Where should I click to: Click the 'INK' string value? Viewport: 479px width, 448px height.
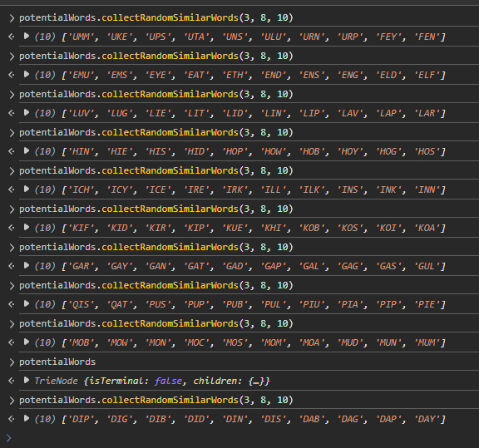click(x=388, y=190)
